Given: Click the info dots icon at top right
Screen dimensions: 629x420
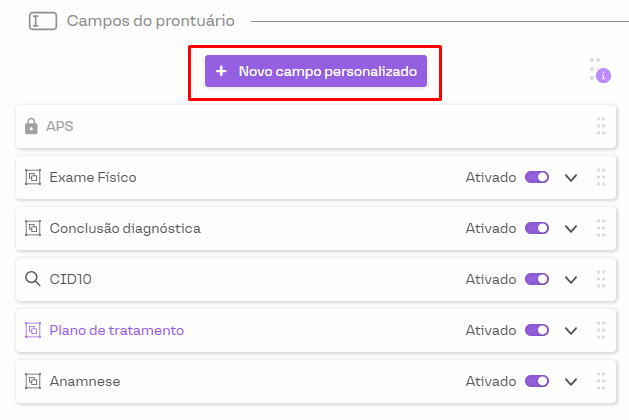Looking at the screenshot, I should (600, 70).
